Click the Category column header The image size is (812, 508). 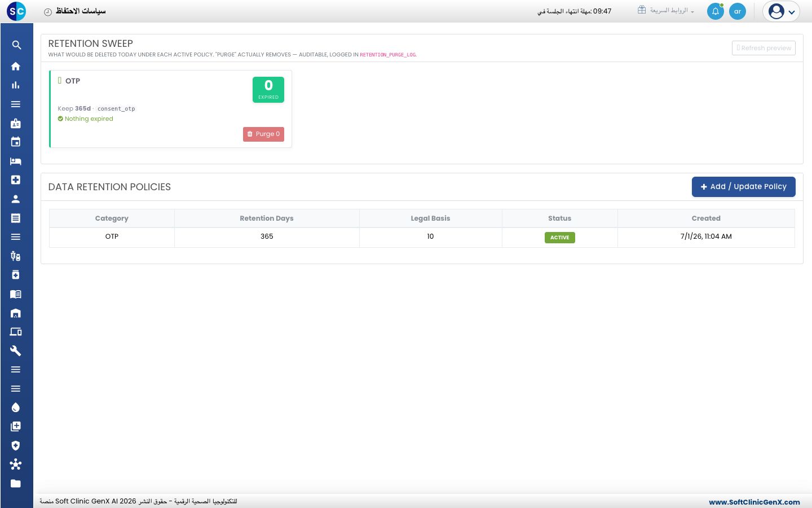112,218
